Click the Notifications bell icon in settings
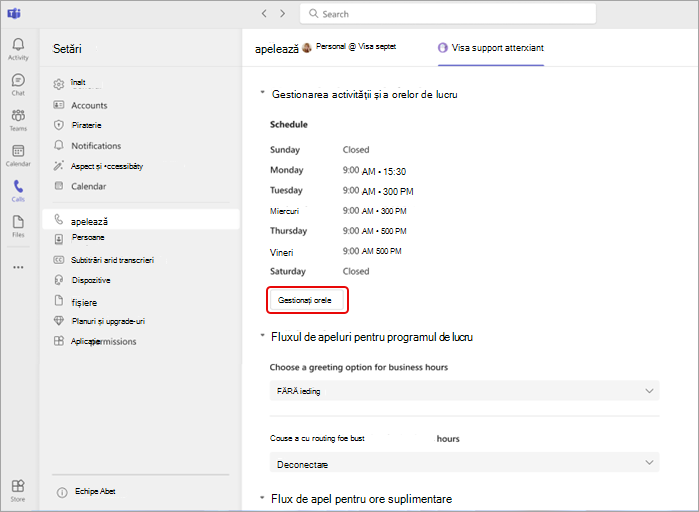The image size is (699, 512). (59, 145)
